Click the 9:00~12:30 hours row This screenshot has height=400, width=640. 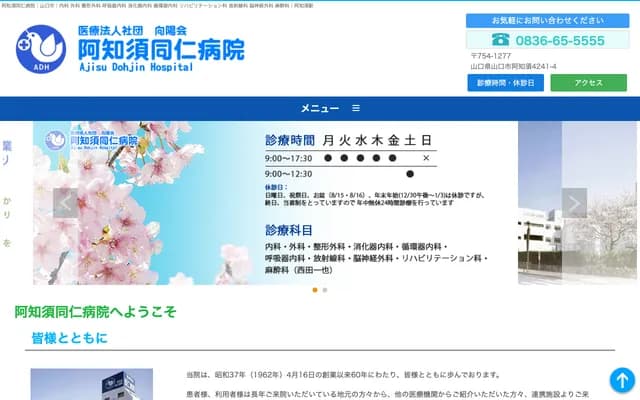point(351,174)
